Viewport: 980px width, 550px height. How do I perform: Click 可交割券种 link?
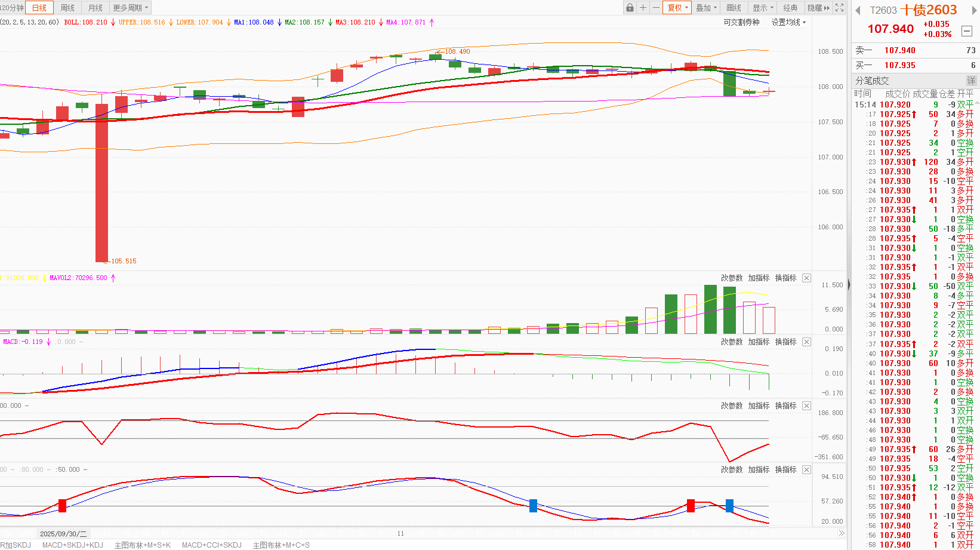(741, 22)
